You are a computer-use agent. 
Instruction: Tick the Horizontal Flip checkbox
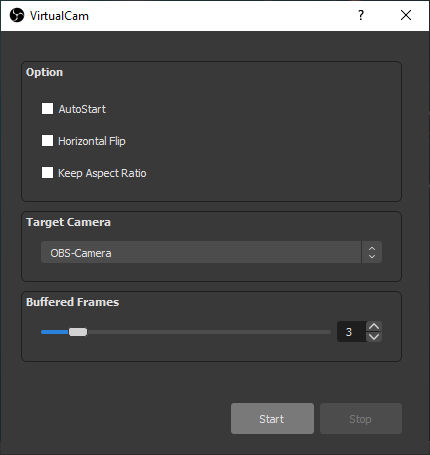click(x=47, y=141)
